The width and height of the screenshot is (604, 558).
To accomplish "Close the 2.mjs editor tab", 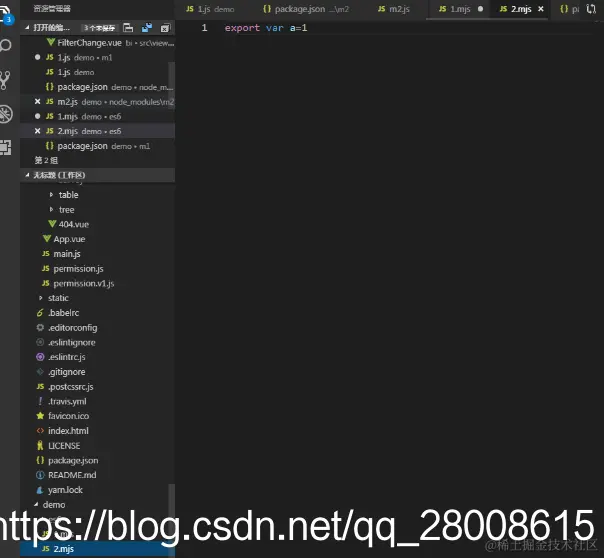I will coord(541,8).
